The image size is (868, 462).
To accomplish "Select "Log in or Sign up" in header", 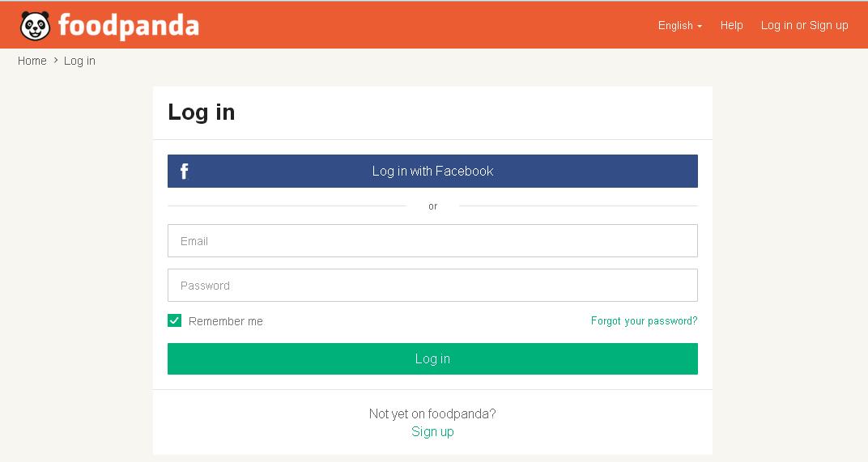I will [804, 25].
